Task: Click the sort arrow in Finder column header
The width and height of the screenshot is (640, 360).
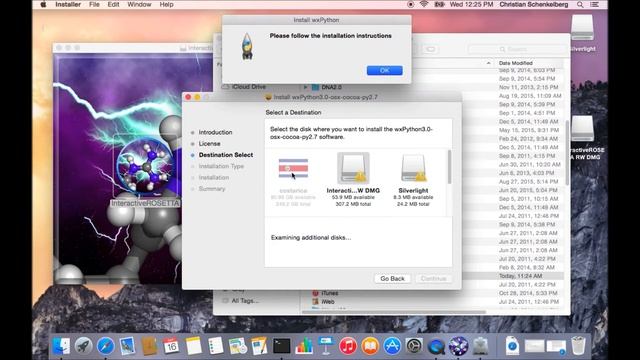Action: (489, 63)
